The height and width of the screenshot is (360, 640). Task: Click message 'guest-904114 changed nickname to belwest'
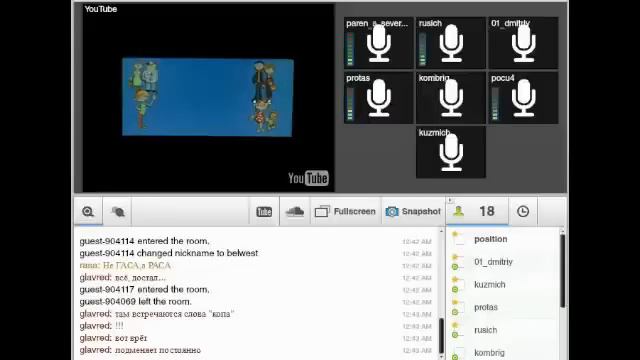169,253
